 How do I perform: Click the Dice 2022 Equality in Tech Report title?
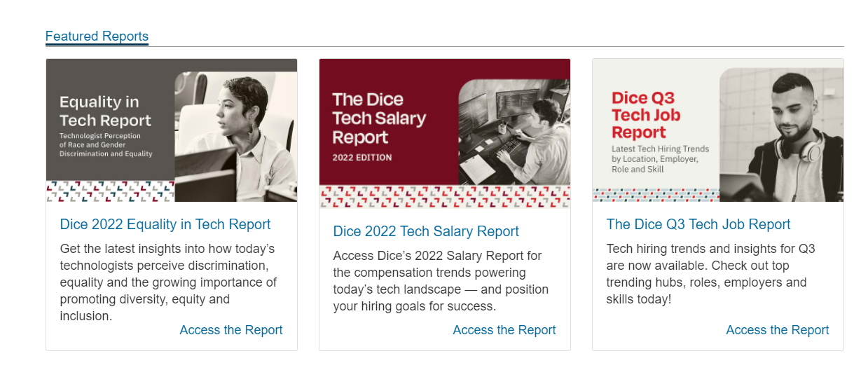click(x=165, y=224)
